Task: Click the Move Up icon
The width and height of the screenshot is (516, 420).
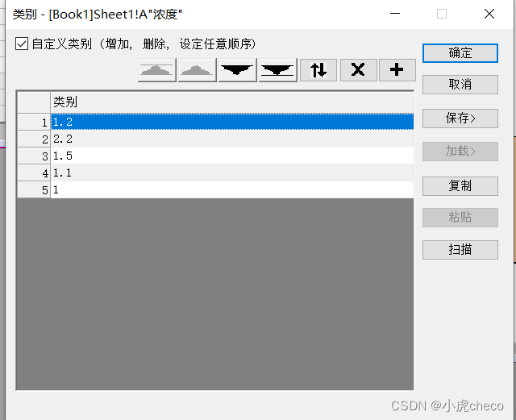Action: tap(197, 70)
